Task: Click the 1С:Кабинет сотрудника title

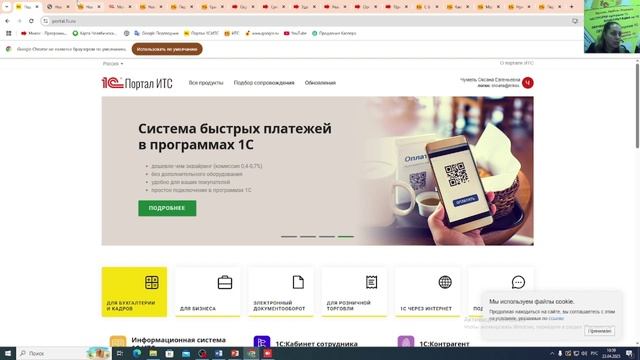Action: click(x=316, y=344)
